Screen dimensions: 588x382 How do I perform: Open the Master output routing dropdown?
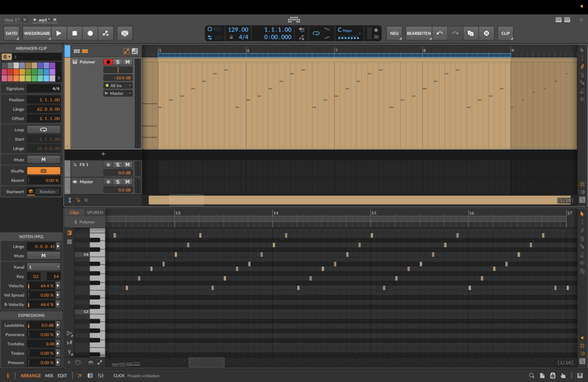click(x=118, y=94)
